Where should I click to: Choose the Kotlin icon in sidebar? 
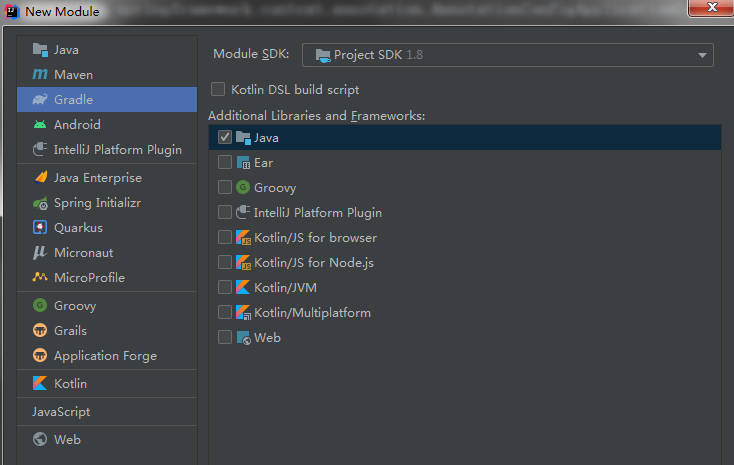tap(40, 383)
